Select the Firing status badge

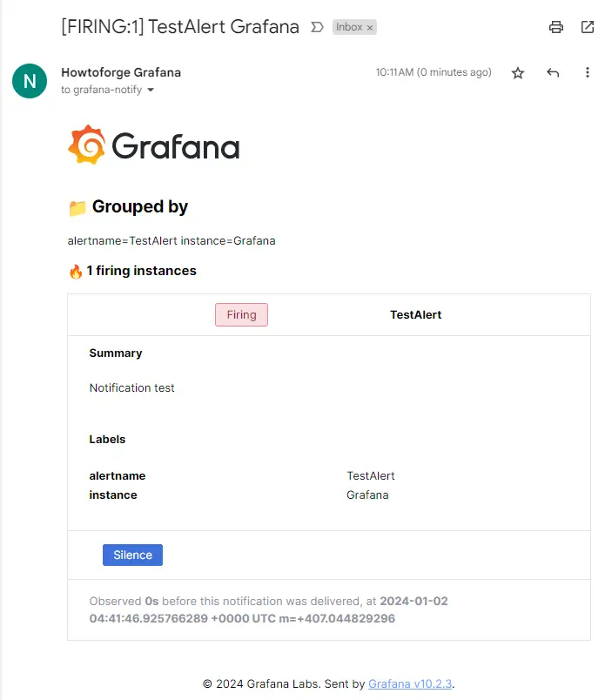pos(241,315)
